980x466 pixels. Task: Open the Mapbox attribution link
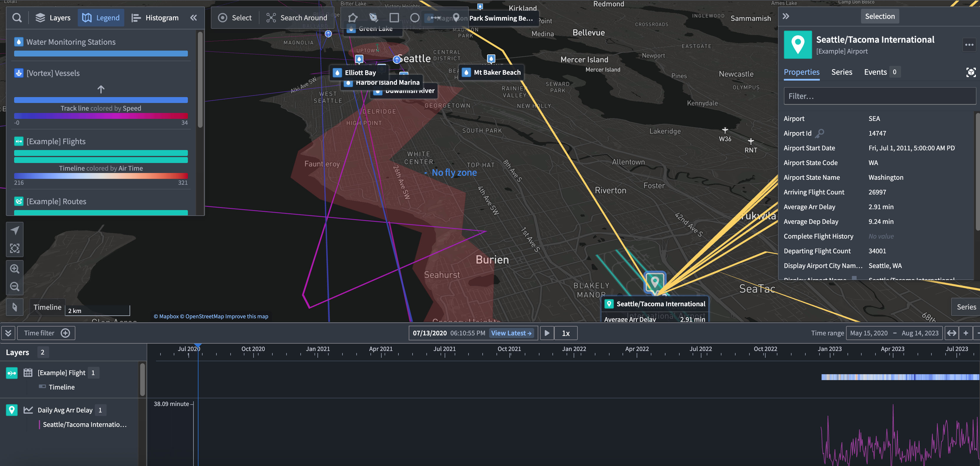166,317
